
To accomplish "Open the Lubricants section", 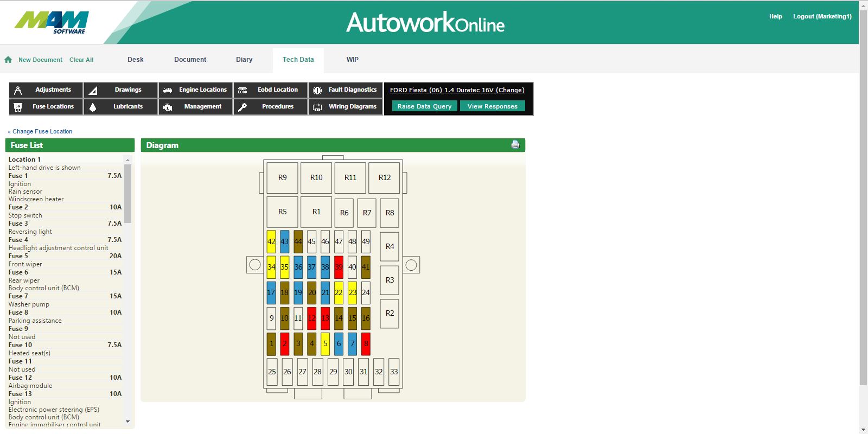I will tap(121, 107).
